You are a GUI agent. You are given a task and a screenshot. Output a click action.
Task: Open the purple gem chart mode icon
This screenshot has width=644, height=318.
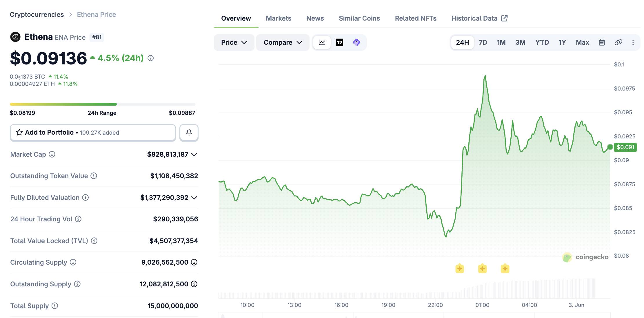[356, 42]
